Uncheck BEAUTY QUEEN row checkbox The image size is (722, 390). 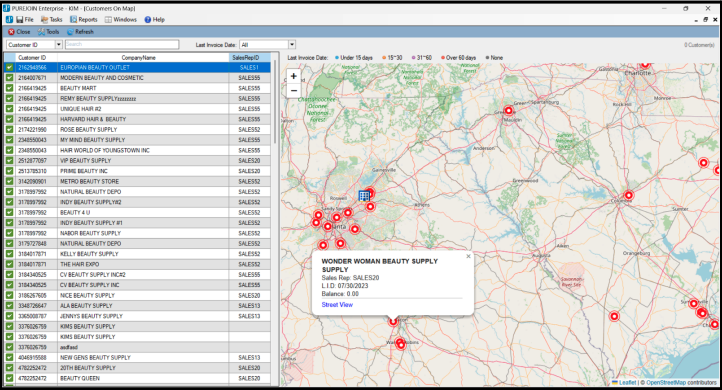pyautogui.click(x=9, y=378)
